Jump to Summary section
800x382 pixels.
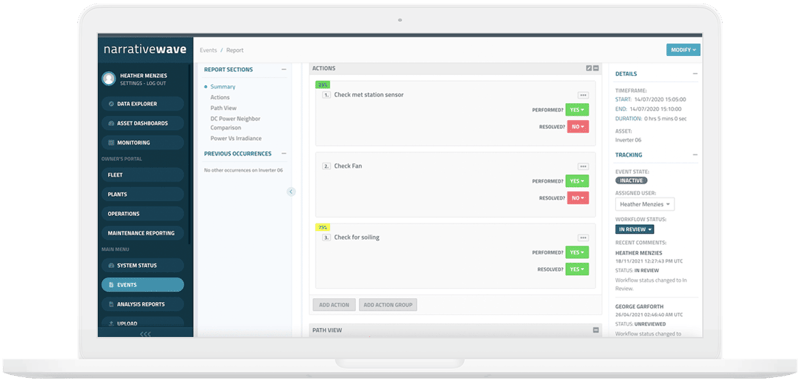coord(223,87)
